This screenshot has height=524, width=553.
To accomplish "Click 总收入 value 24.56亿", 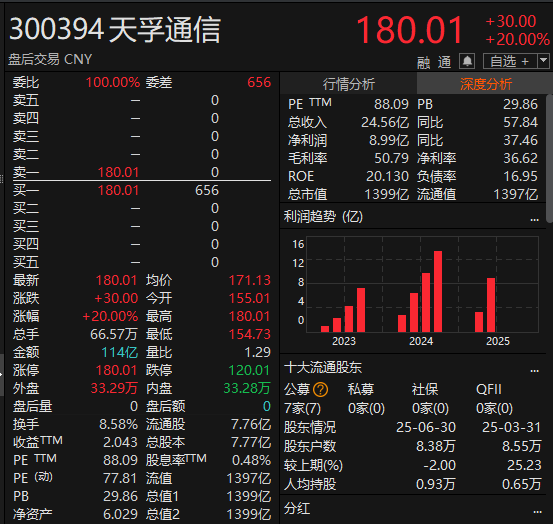I will click(385, 122).
